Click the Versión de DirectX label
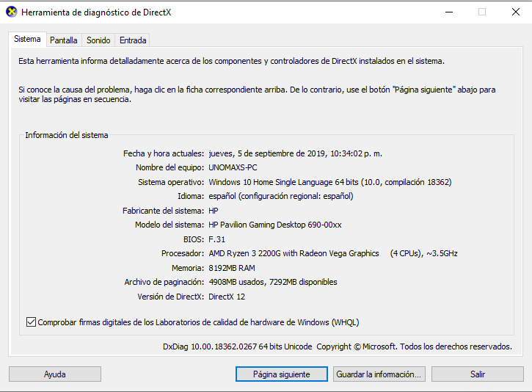The width and height of the screenshot is (532, 392). tap(171, 297)
